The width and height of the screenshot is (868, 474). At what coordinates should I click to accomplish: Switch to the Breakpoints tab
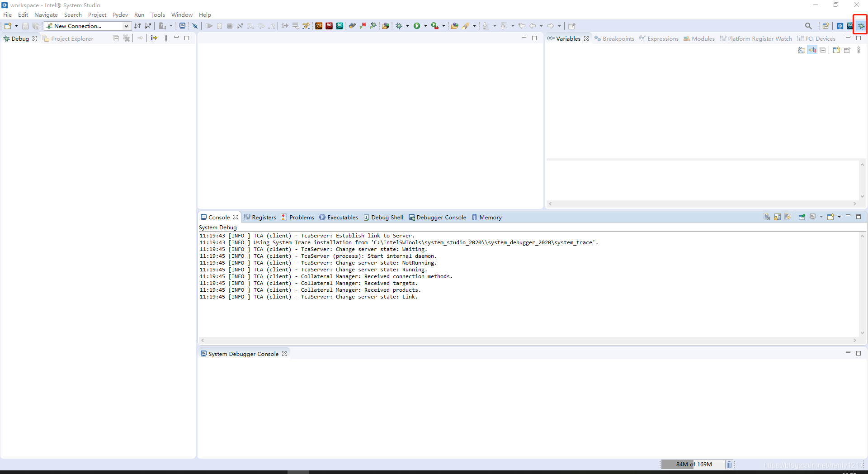pyautogui.click(x=614, y=38)
